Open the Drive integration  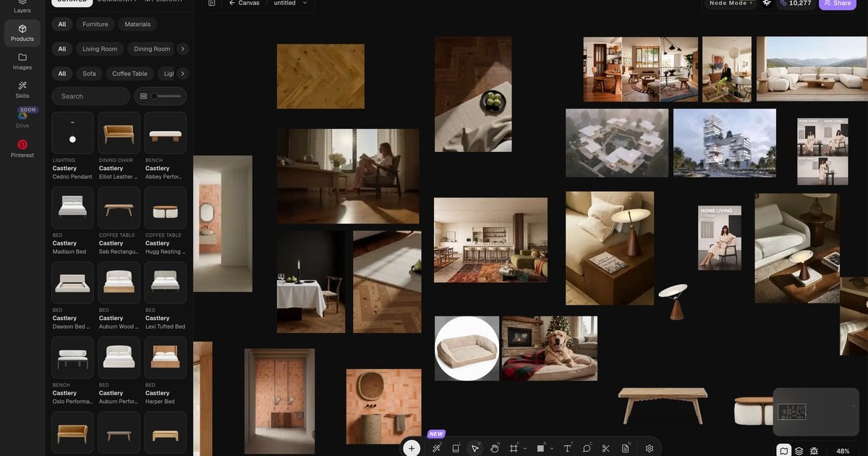(x=22, y=118)
